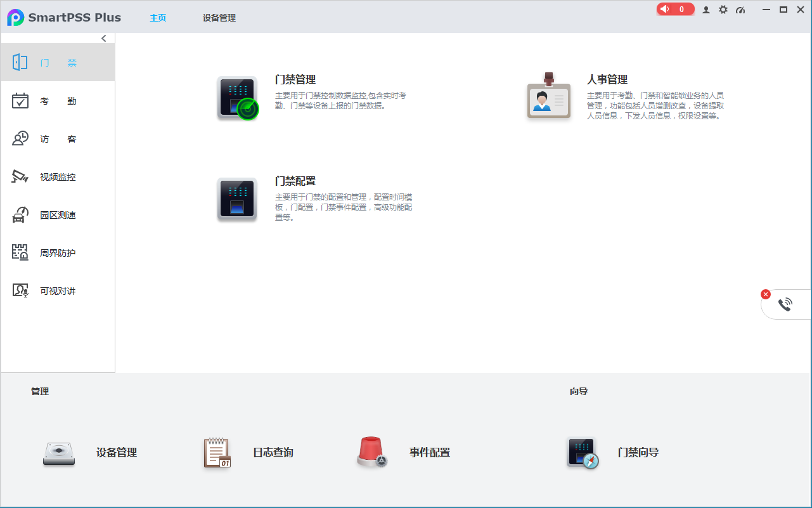Launch the 门禁向导 wizard icon

[x=583, y=453]
